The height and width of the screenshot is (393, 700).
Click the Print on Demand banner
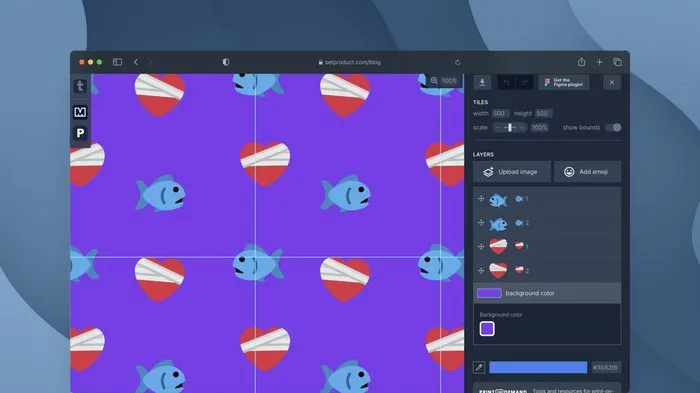click(x=547, y=389)
